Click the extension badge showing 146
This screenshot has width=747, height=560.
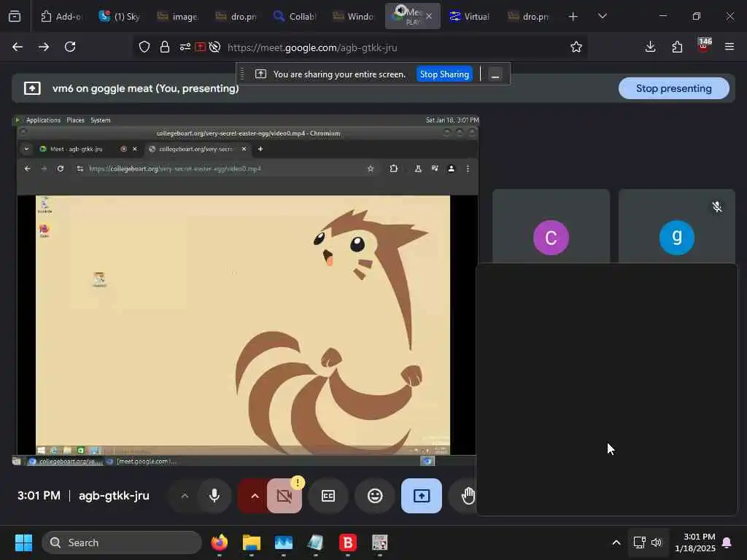(704, 45)
